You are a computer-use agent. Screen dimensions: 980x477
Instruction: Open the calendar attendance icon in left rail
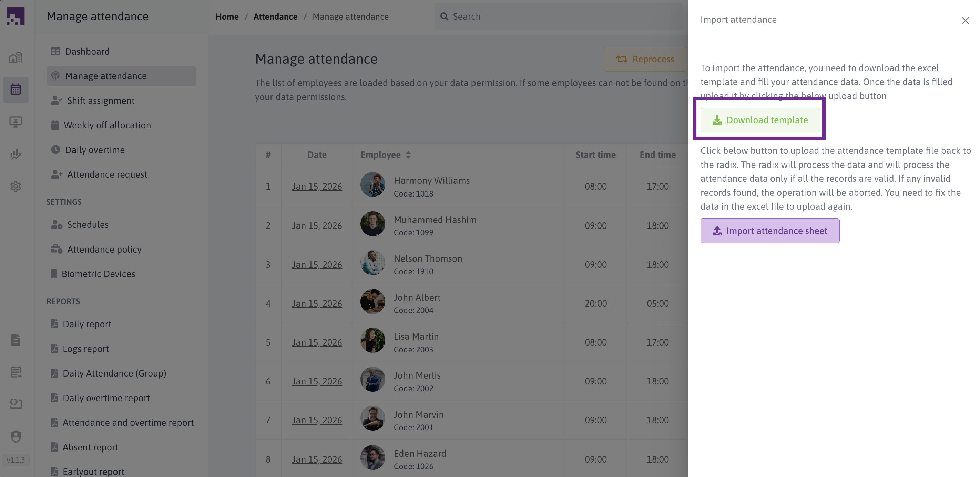[16, 89]
